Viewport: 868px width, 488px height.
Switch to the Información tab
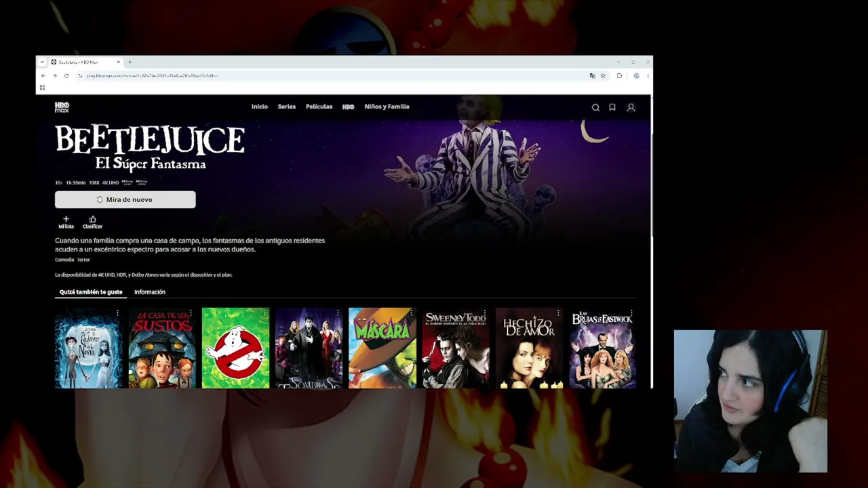point(150,292)
